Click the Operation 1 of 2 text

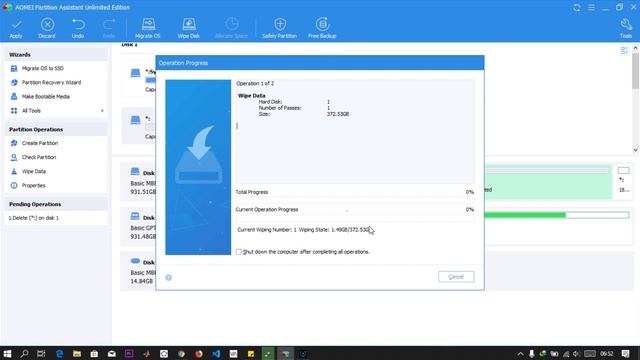(x=255, y=83)
